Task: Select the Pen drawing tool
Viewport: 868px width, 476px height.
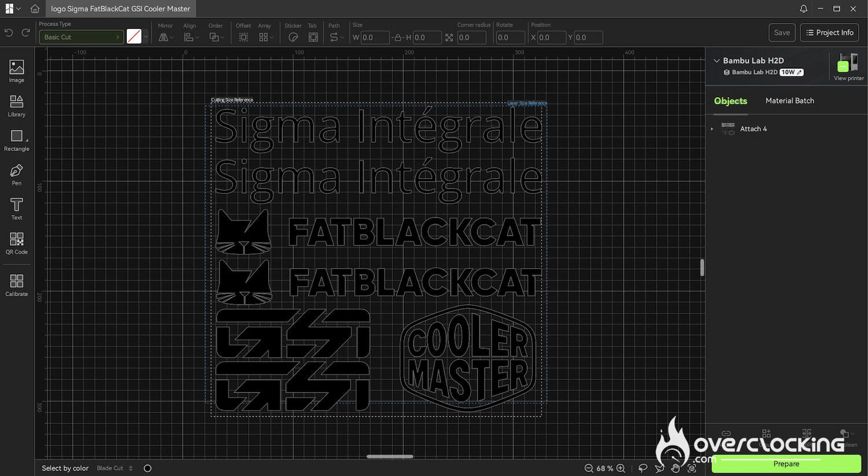Action: click(x=17, y=175)
